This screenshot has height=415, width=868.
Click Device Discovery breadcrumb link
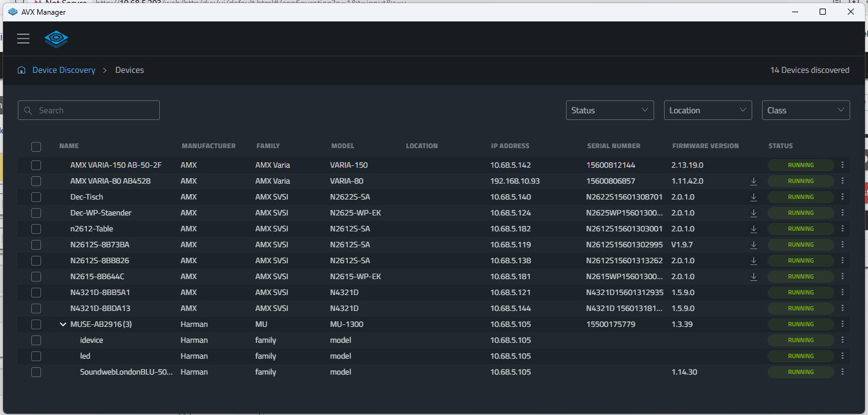click(x=64, y=70)
